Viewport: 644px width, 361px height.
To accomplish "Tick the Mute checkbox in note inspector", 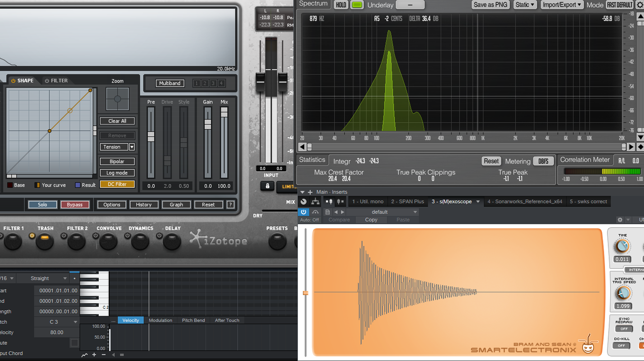I will (74, 343).
